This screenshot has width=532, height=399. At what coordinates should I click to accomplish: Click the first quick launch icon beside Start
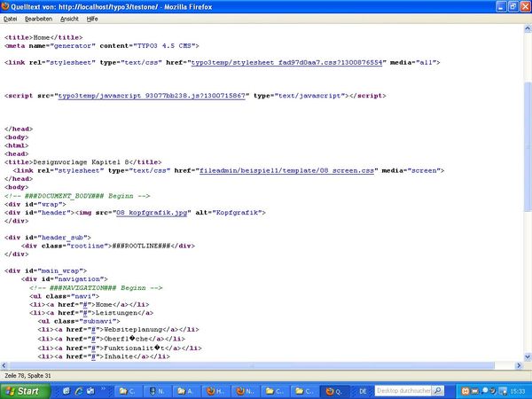tap(66, 391)
